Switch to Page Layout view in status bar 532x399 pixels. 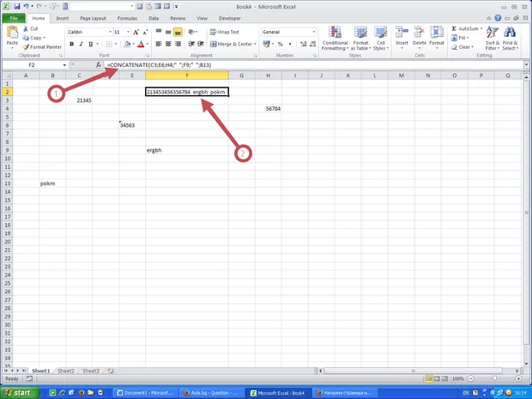coord(437,378)
